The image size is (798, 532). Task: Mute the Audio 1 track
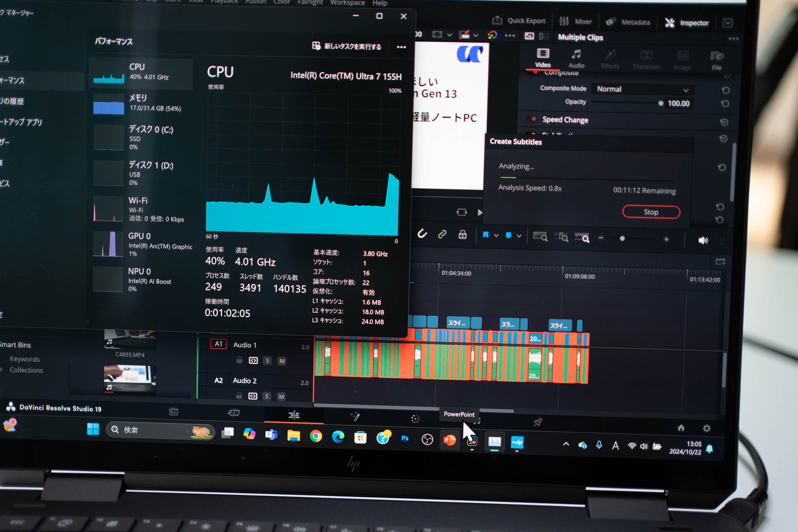282,361
